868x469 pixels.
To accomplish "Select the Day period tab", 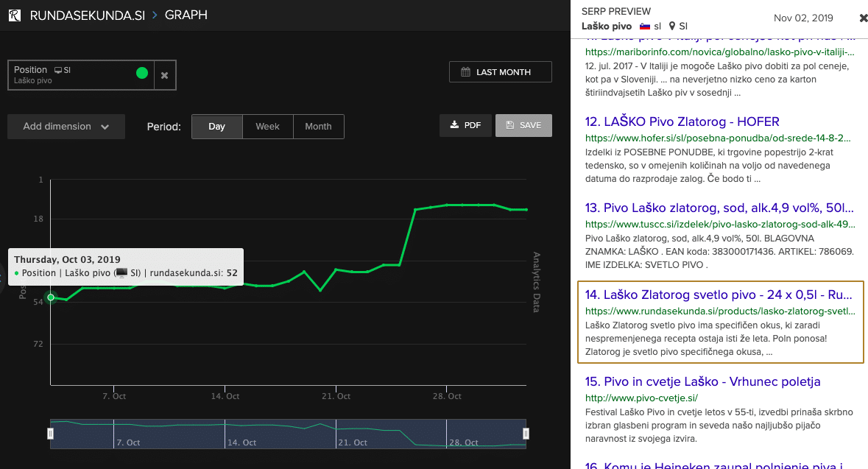I will pos(217,127).
